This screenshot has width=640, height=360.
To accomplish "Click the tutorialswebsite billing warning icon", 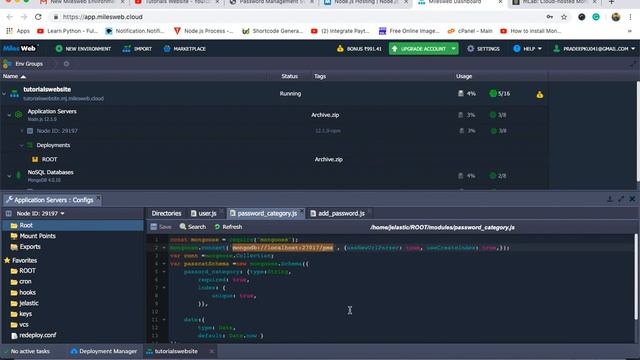I will (540, 95).
